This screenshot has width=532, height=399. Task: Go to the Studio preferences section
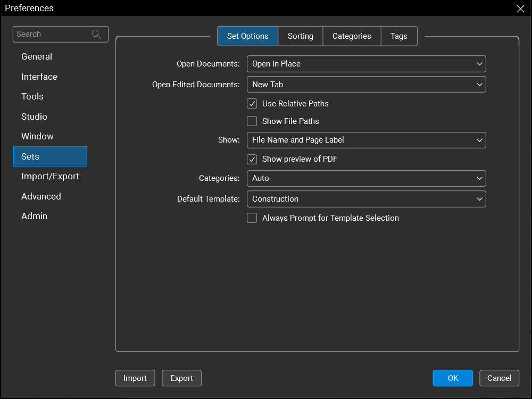34,117
